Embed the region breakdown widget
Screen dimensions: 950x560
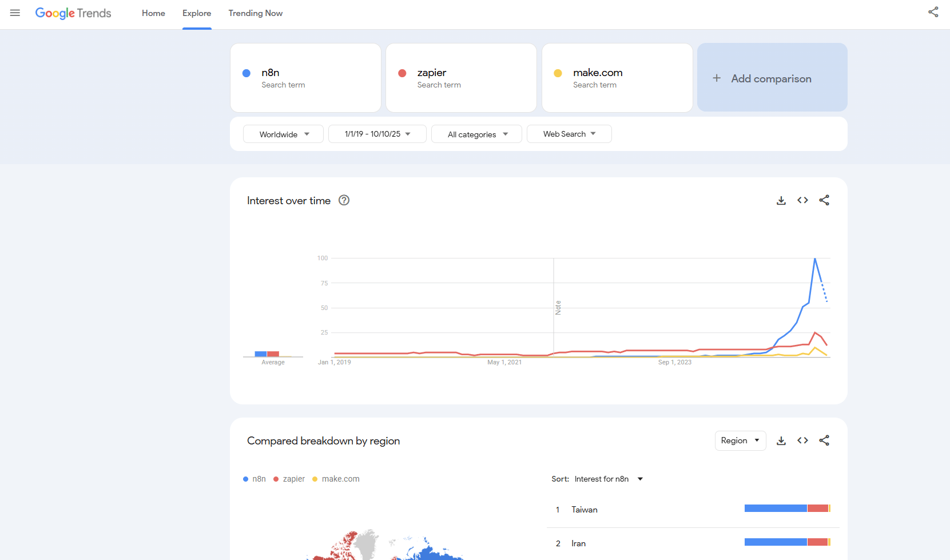(802, 440)
